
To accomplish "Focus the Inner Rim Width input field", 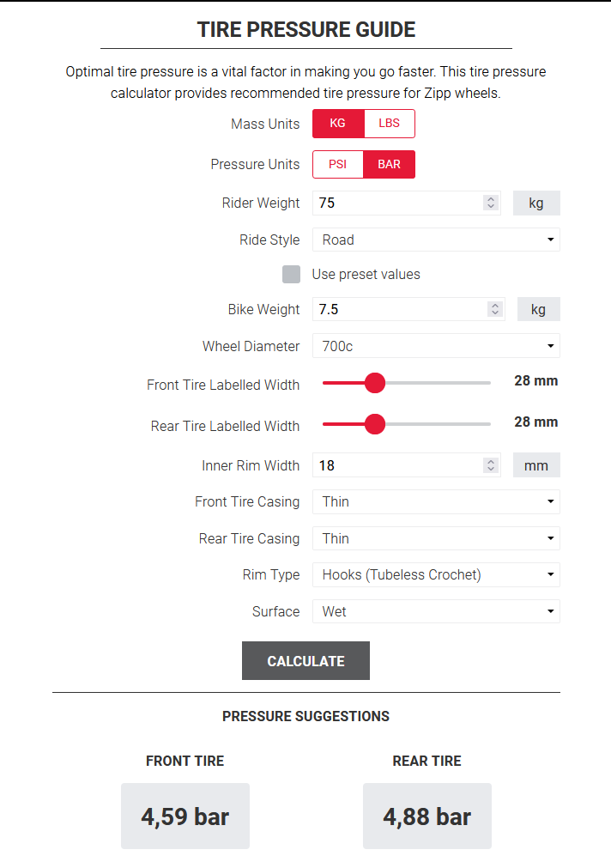I will [x=395, y=465].
